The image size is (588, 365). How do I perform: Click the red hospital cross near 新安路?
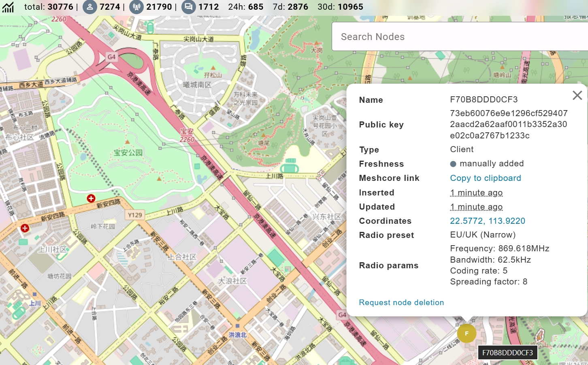(x=91, y=198)
